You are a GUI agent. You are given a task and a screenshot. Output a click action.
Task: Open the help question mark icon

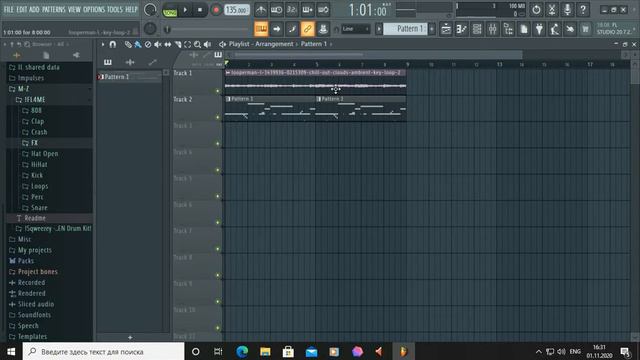583,10
